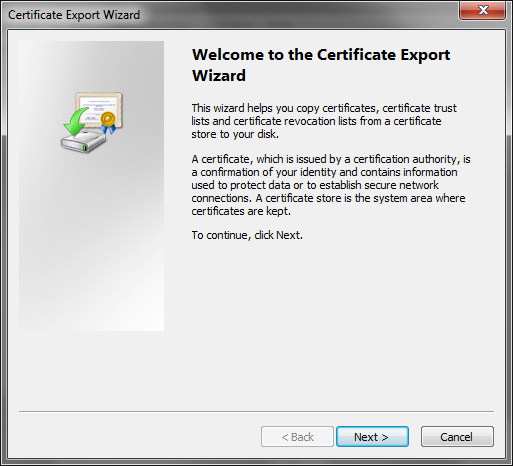Click the certificate document picture
Screen dimensions: 513x466
(99, 109)
